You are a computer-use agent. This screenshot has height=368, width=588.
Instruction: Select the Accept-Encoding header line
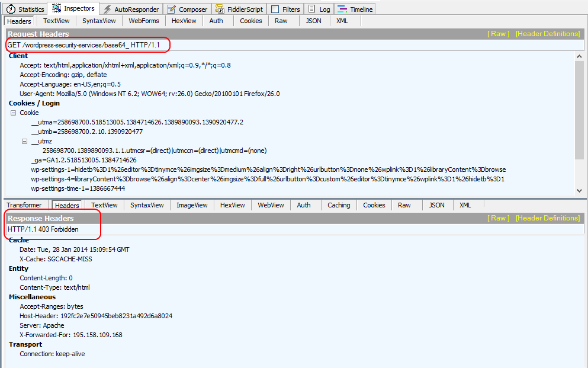pos(63,75)
